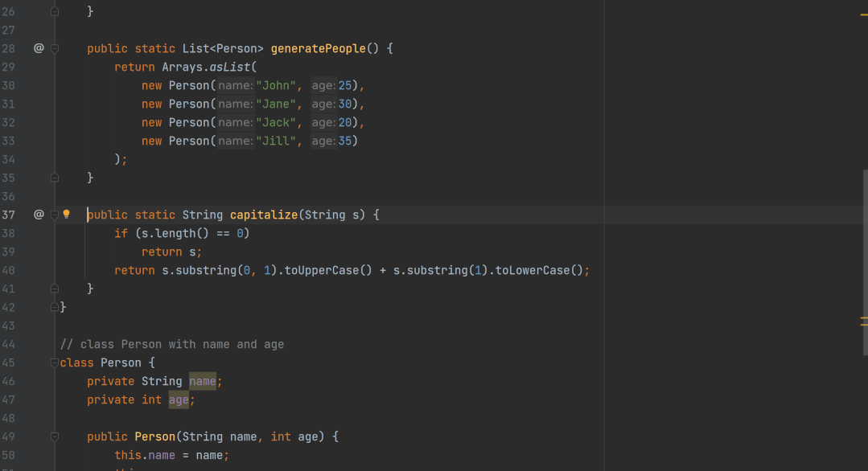Click line number 45 in the gutter
This screenshot has width=868, height=471.
[8, 362]
